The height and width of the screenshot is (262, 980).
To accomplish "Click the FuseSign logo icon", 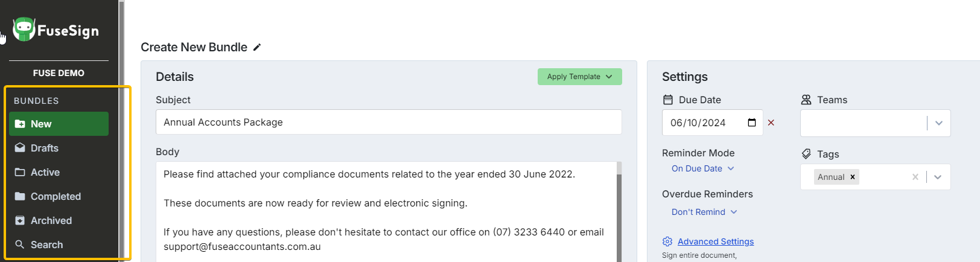I will (x=24, y=29).
